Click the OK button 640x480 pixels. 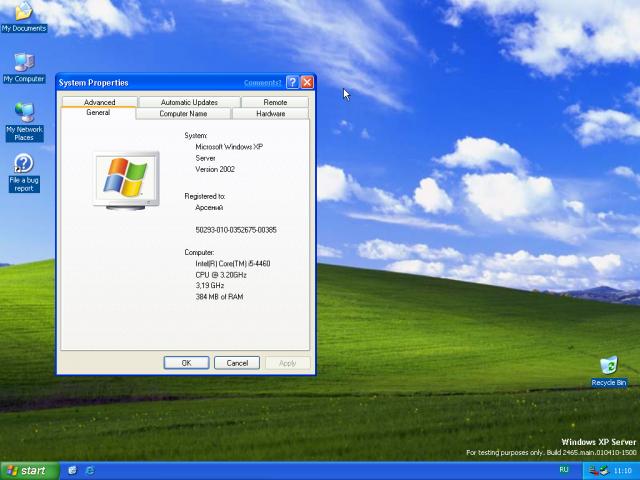[x=187, y=363]
